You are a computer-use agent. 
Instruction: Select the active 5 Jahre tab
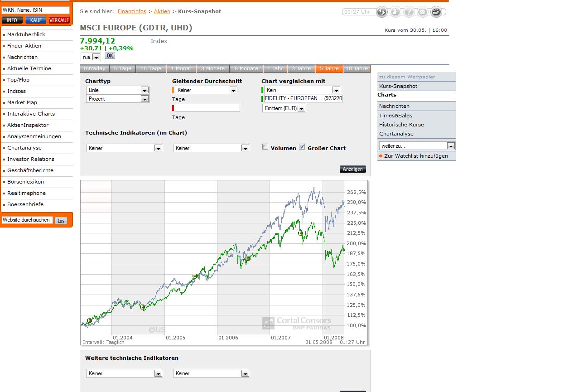[329, 69]
